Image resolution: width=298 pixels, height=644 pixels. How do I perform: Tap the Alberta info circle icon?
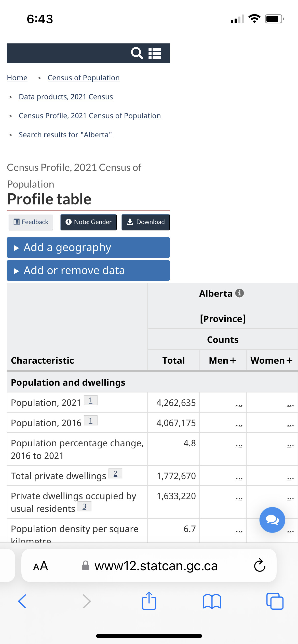tap(239, 293)
